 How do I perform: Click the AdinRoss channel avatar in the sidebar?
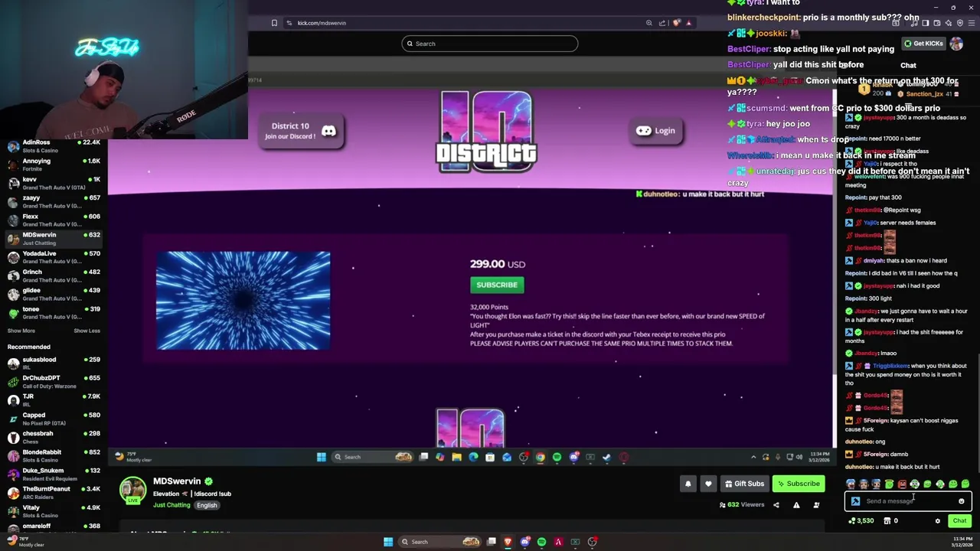click(13, 146)
